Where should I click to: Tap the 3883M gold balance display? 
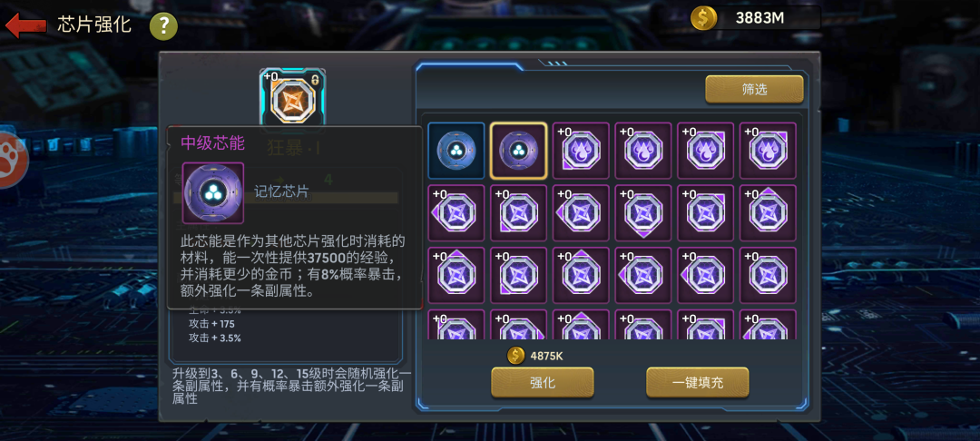click(756, 17)
